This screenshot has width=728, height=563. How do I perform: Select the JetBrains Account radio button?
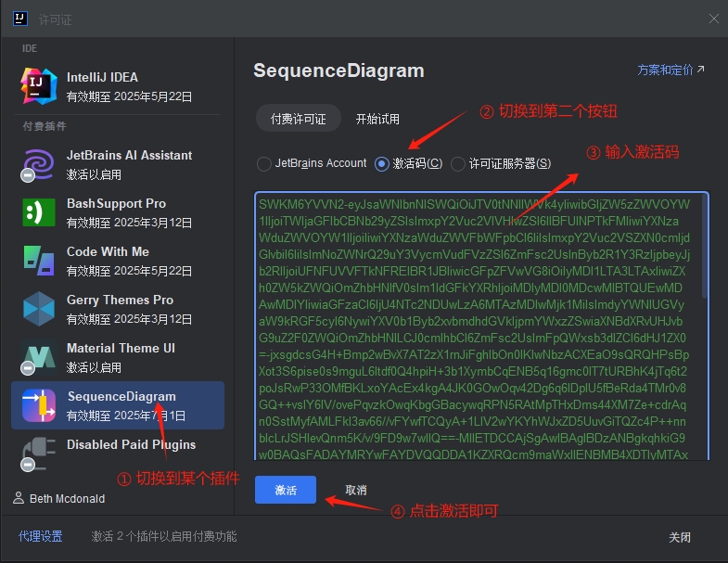pyautogui.click(x=263, y=163)
